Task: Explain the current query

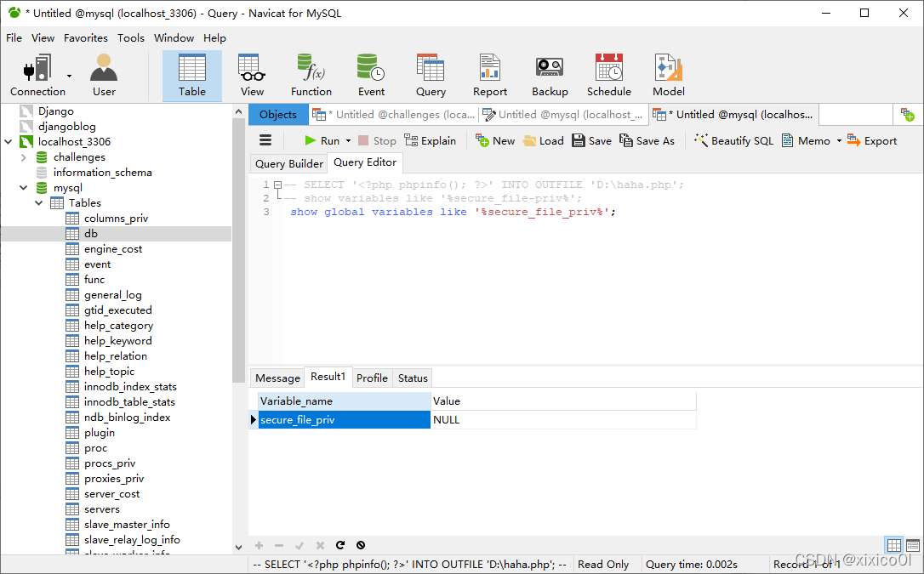Action: pyautogui.click(x=431, y=140)
